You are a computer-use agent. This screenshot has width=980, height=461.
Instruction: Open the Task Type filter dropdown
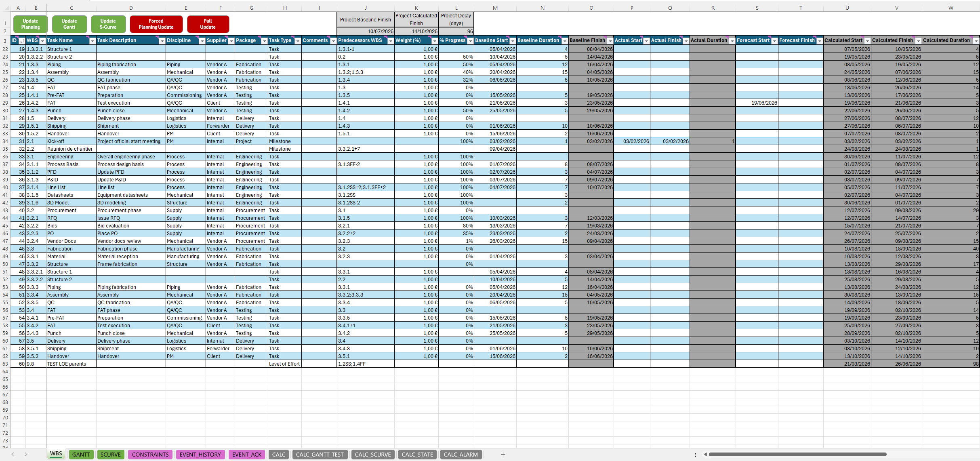(x=298, y=41)
